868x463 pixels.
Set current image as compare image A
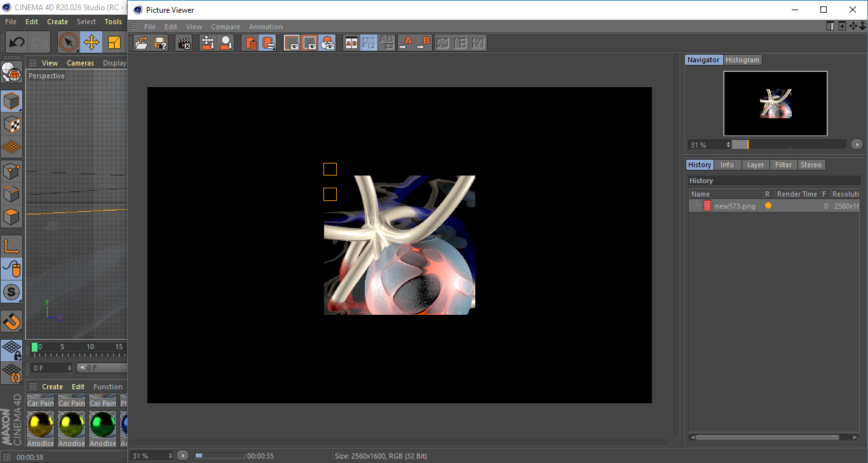click(x=407, y=43)
